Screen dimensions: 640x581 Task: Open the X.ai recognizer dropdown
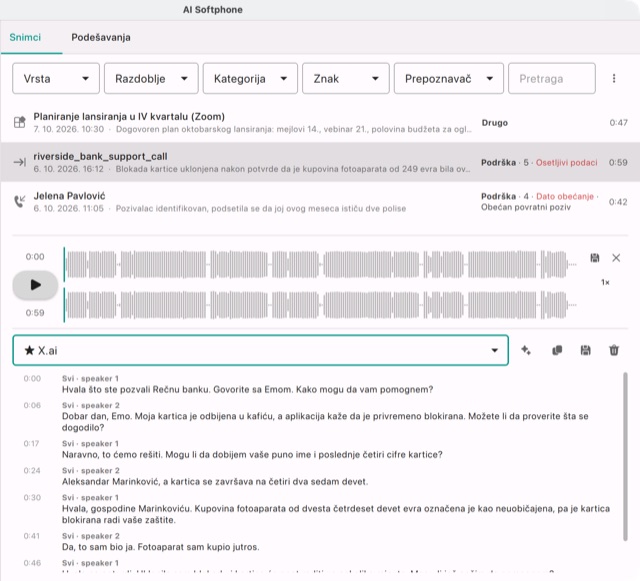pyautogui.click(x=260, y=350)
